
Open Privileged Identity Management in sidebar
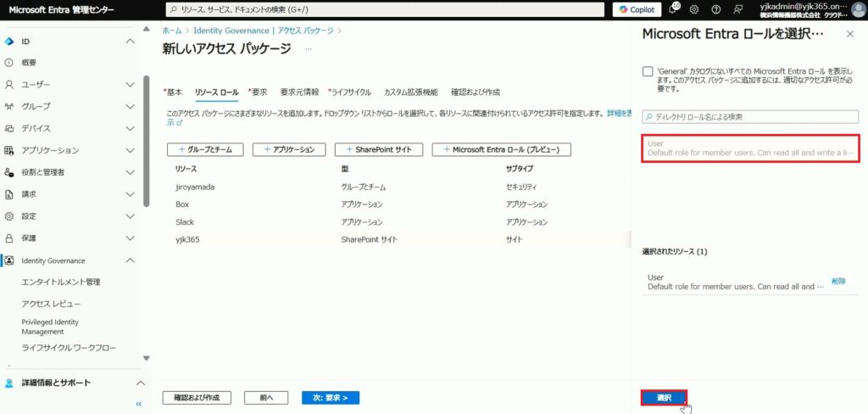tap(50, 327)
